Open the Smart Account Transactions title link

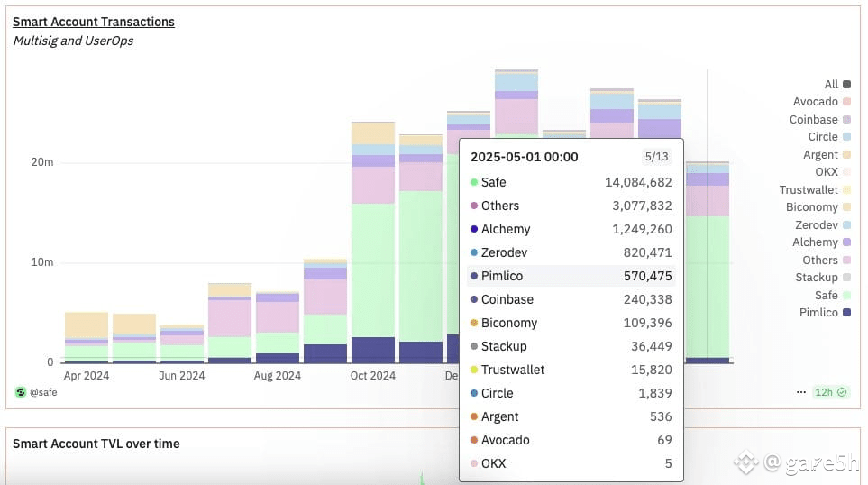tap(94, 22)
